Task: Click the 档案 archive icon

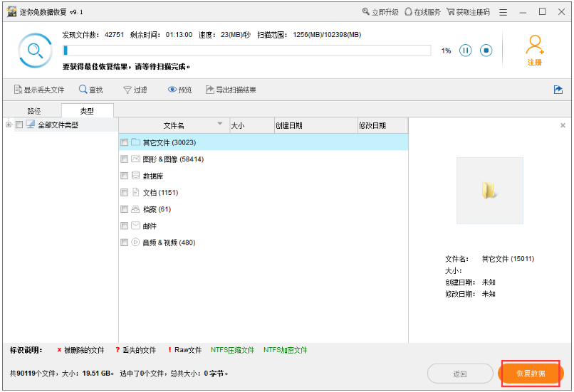Action: click(x=135, y=208)
